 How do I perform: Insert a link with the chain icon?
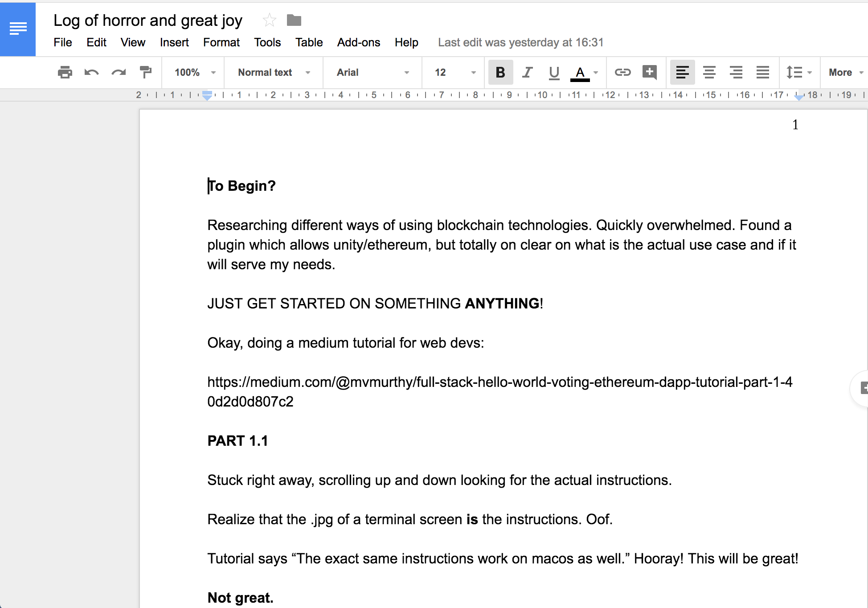(x=622, y=72)
